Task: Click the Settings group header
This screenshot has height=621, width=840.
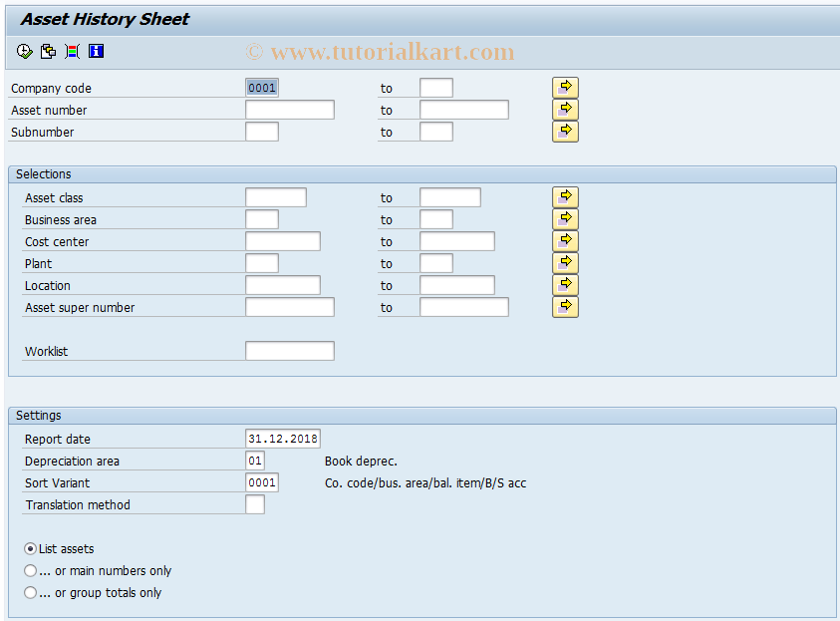Action: 422,416
